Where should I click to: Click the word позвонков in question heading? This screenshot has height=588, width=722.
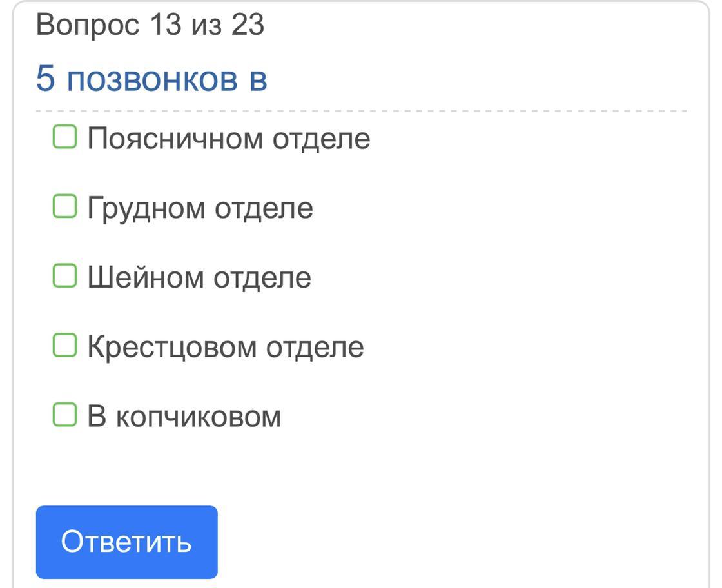click(152, 79)
